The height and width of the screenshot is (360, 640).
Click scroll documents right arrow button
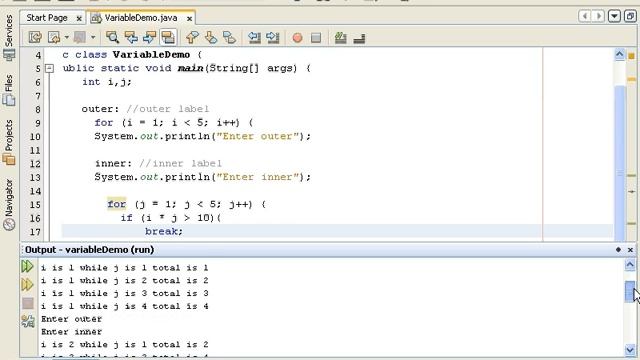click(x=598, y=16)
